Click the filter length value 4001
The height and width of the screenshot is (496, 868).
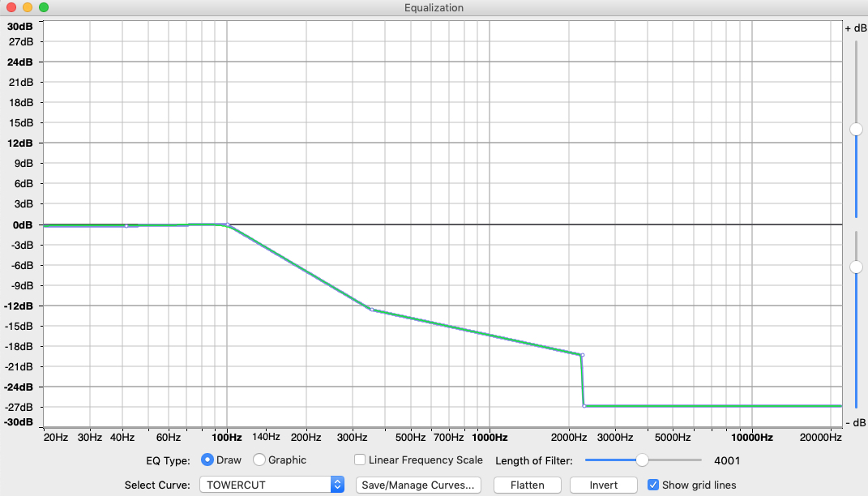click(x=727, y=460)
